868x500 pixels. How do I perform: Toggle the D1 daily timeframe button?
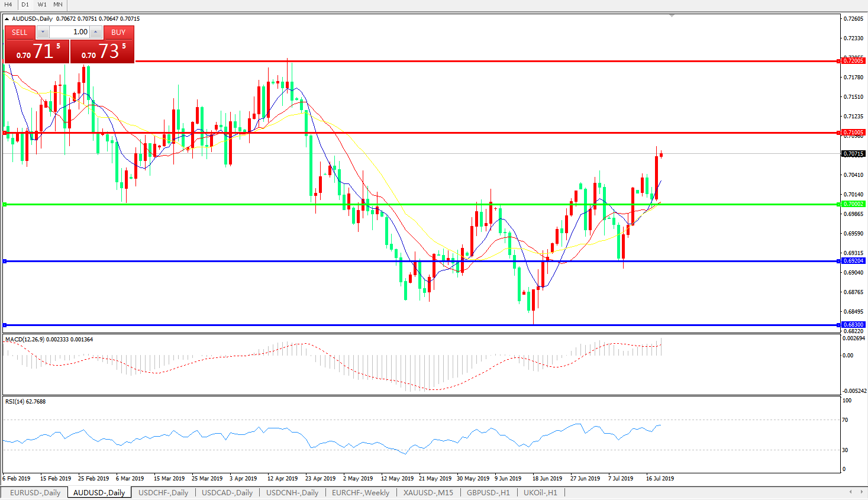(25, 4)
